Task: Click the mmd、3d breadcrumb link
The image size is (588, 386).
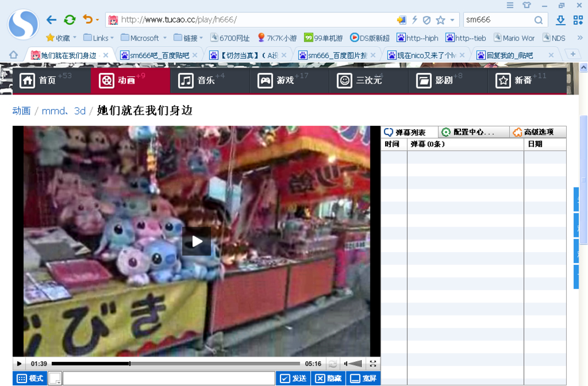Action: point(64,110)
